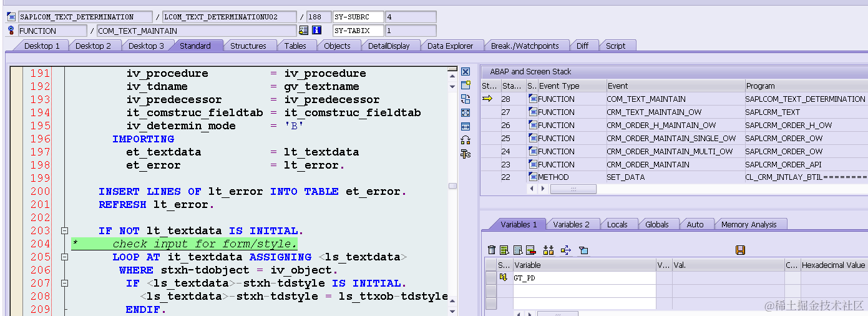Open the Memory Analysis tab
The height and width of the screenshot is (316, 868).
point(749,224)
